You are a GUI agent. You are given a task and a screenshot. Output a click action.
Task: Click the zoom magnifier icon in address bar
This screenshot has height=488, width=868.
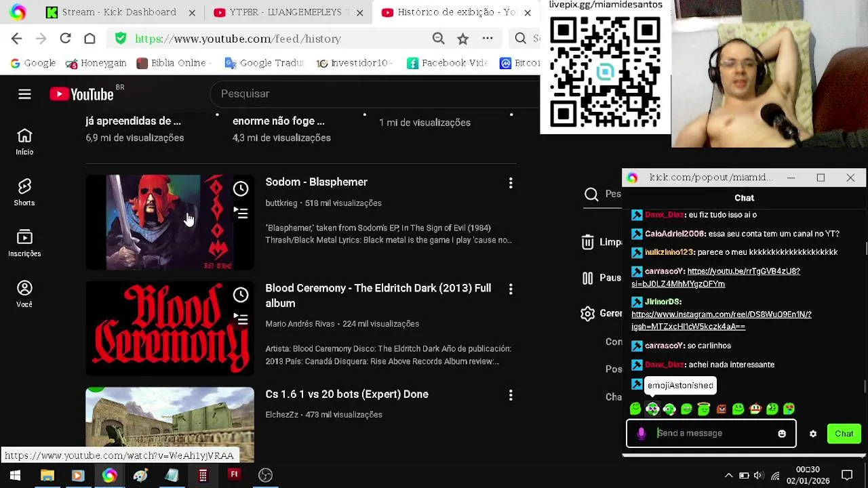[439, 39]
